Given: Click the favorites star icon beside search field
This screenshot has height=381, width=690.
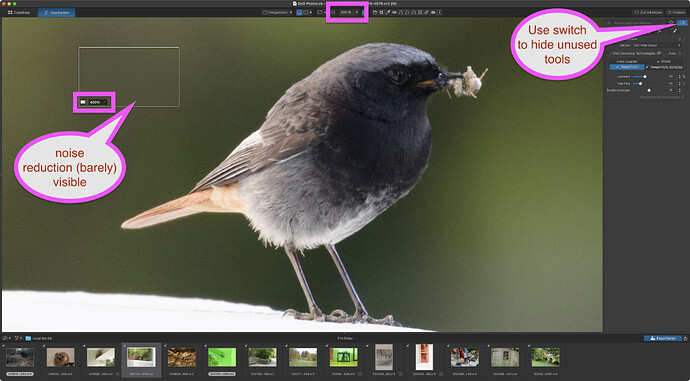Looking at the screenshot, I should tap(671, 22).
